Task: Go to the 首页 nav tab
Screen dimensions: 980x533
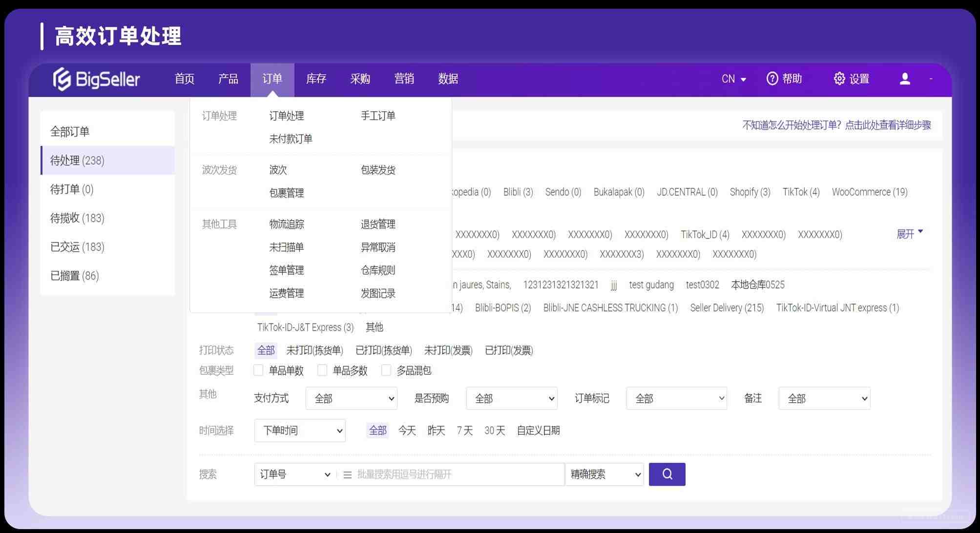Action: [185, 79]
